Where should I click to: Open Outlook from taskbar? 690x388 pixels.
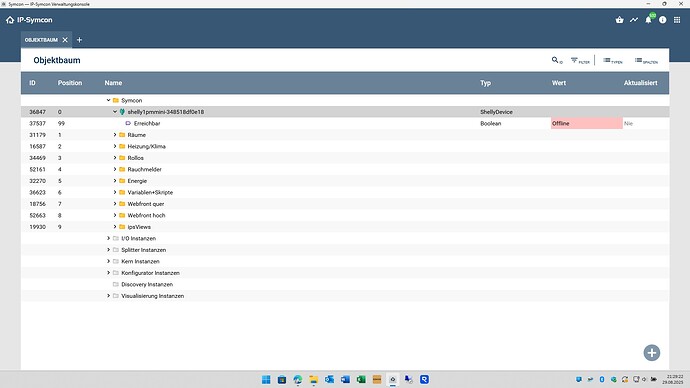[329, 379]
